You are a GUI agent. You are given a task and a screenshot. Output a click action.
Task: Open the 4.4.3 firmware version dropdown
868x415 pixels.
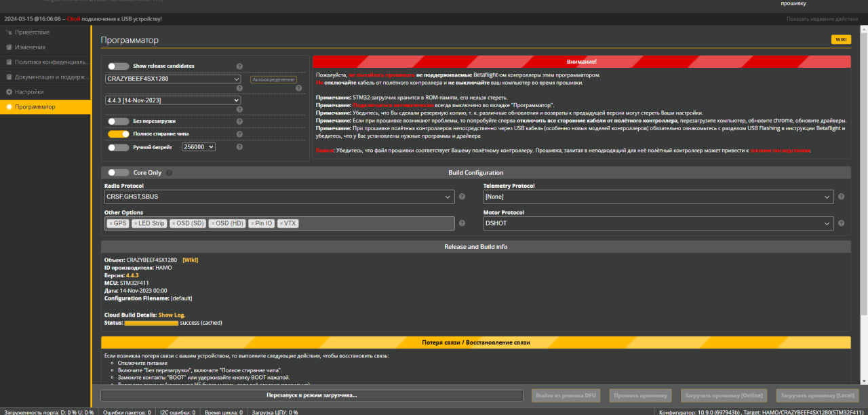173,100
